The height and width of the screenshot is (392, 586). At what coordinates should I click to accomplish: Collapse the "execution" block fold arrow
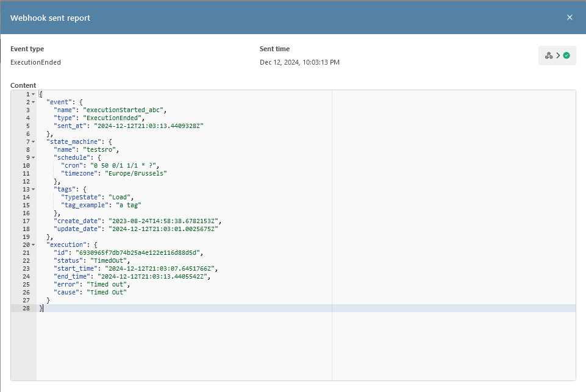(x=33, y=244)
